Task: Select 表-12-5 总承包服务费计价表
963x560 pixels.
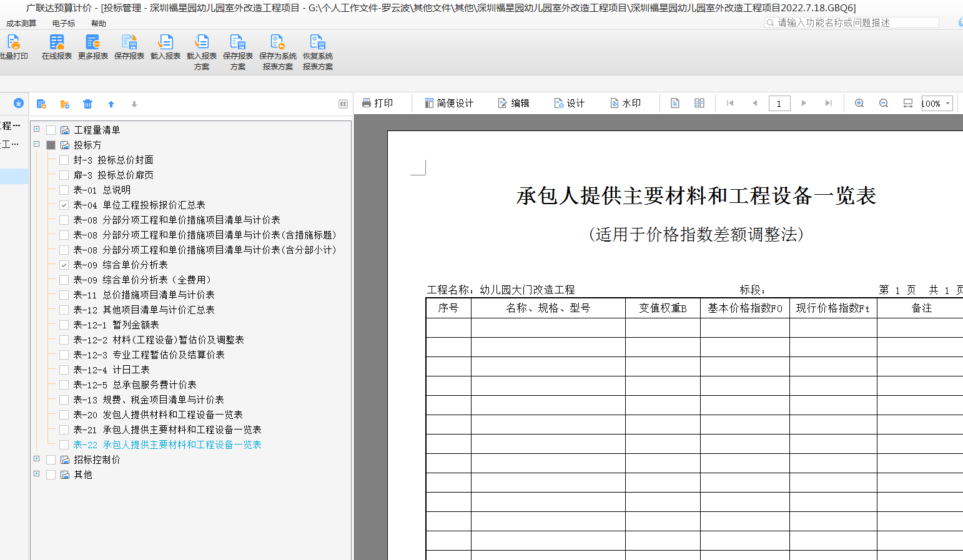Action: [x=135, y=385]
